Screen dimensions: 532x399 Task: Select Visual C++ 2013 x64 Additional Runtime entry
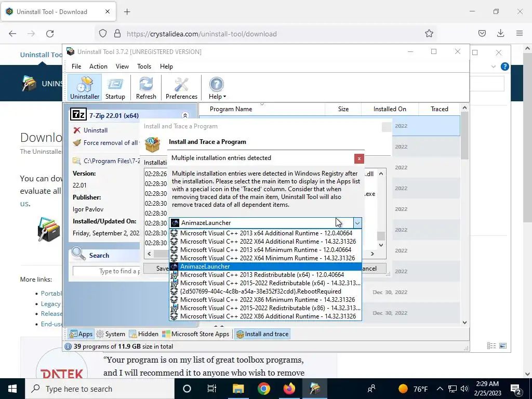[265, 233]
